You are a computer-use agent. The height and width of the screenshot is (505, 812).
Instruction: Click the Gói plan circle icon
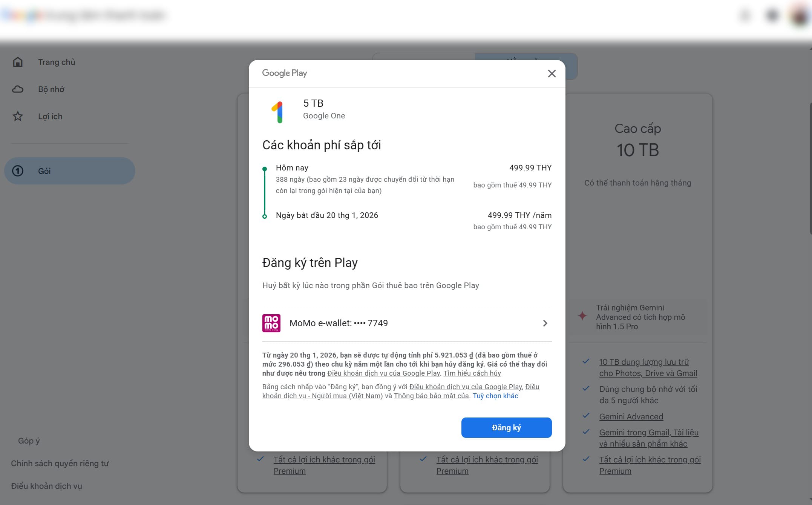pyautogui.click(x=18, y=171)
